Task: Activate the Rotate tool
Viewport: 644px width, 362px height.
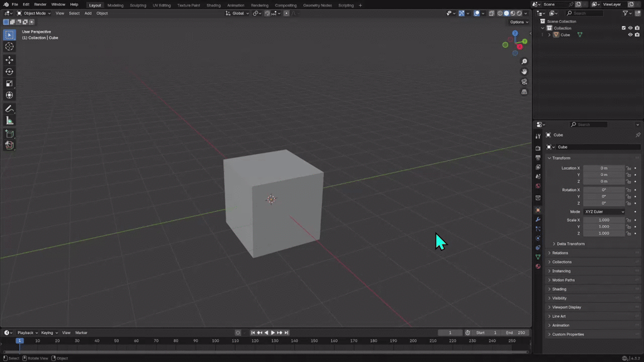Action: point(9,72)
